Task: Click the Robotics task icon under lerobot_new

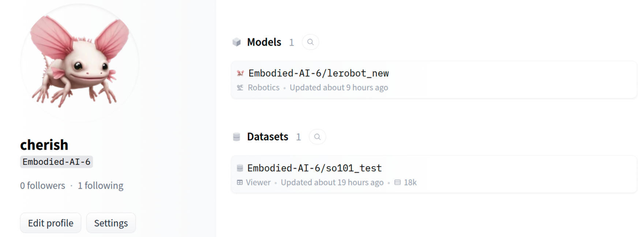Action: coord(240,88)
